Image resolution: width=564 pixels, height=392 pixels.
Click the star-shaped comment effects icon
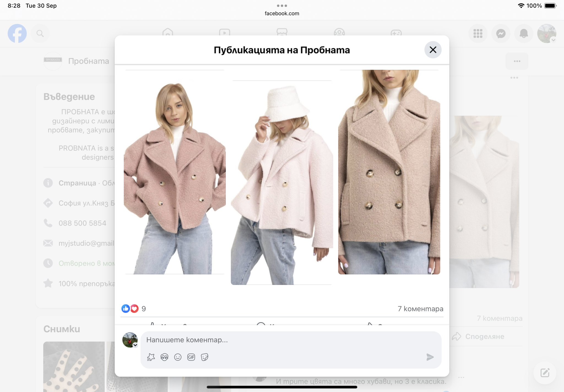click(x=151, y=357)
